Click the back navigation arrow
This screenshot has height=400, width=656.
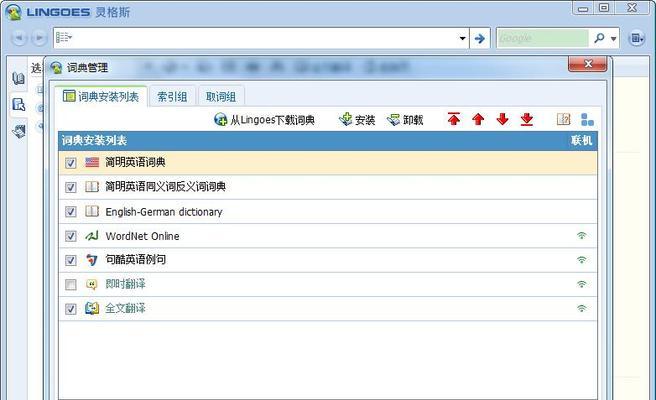(x=19, y=38)
